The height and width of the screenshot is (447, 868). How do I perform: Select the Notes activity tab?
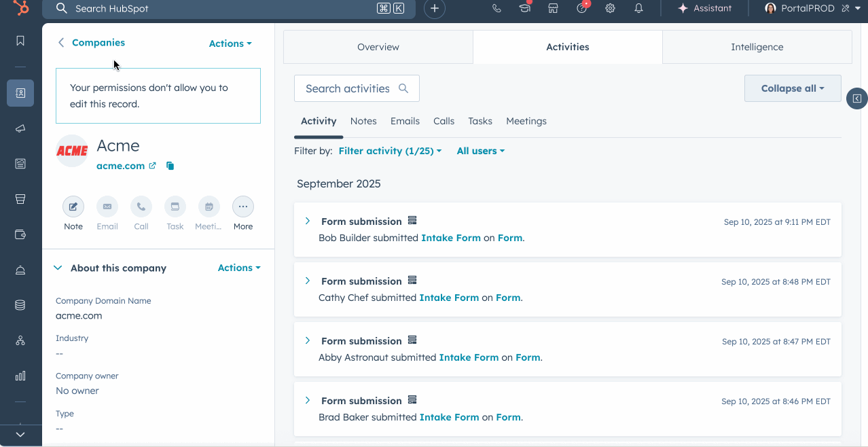[363, 121]
